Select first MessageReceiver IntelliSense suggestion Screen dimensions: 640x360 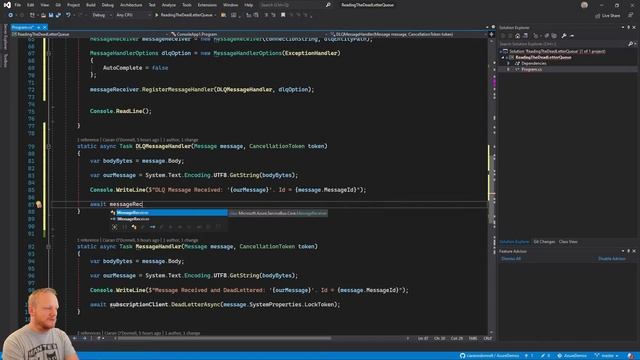169,213
